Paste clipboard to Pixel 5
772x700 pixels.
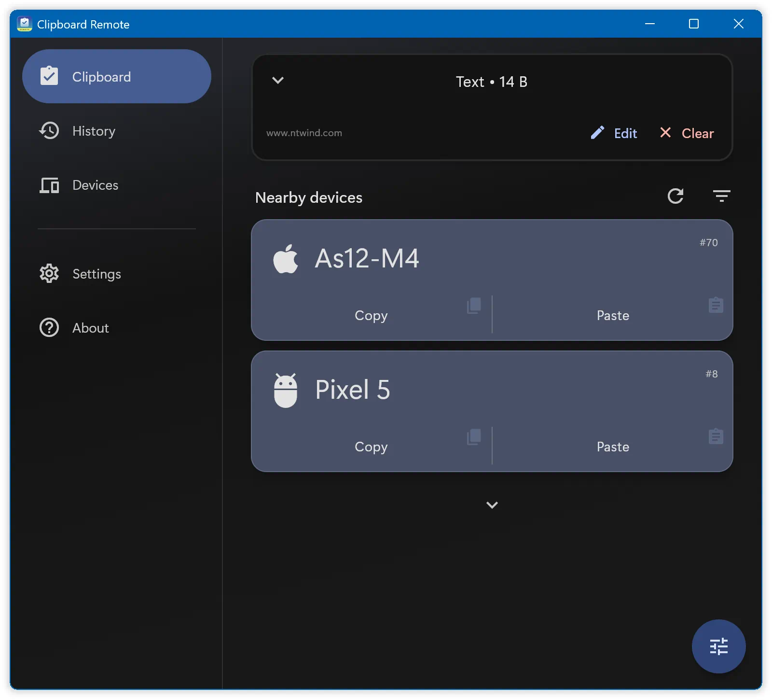tap(613, 447)
